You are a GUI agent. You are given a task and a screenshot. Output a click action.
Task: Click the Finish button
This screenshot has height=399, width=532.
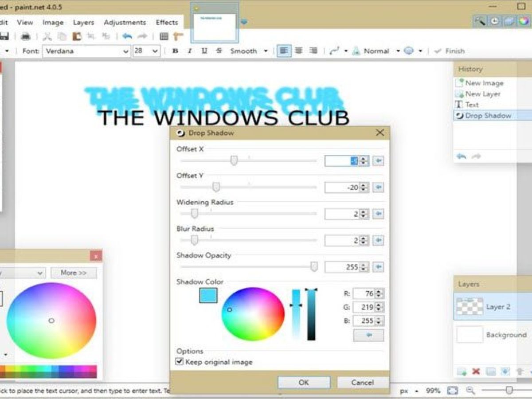[x=449, y=51]
